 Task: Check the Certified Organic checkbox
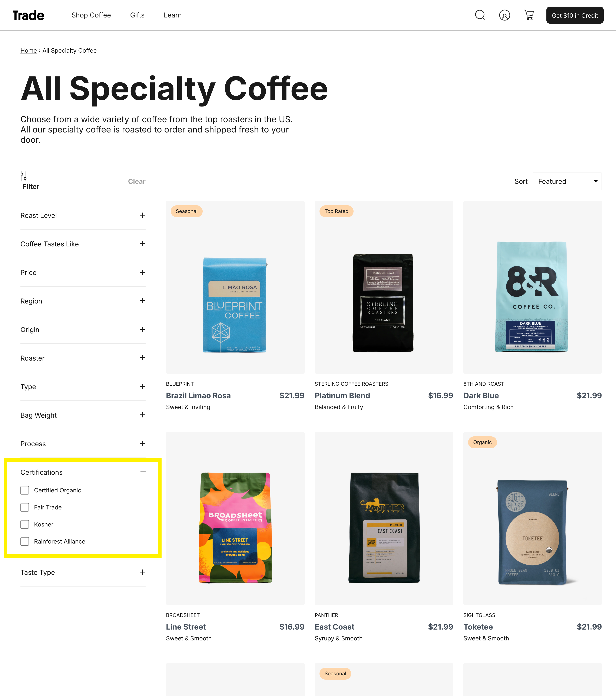(x=24, y=490)
